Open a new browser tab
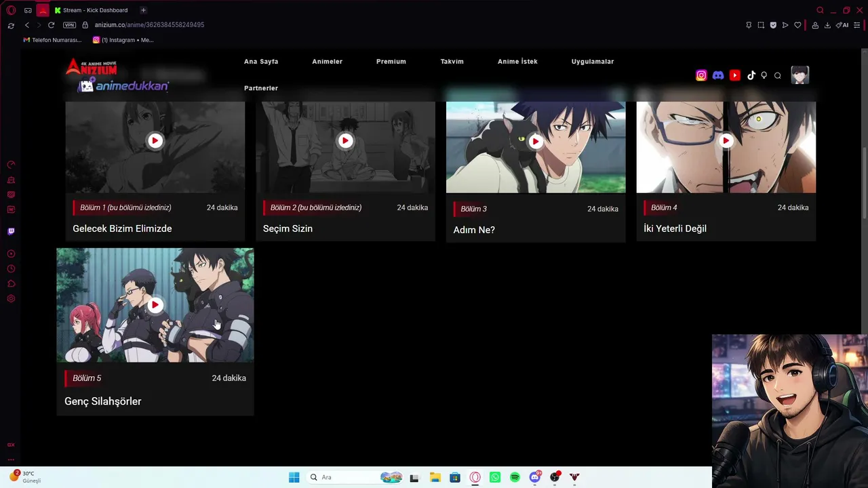The image size is (868, 488). tap(143, 10)
